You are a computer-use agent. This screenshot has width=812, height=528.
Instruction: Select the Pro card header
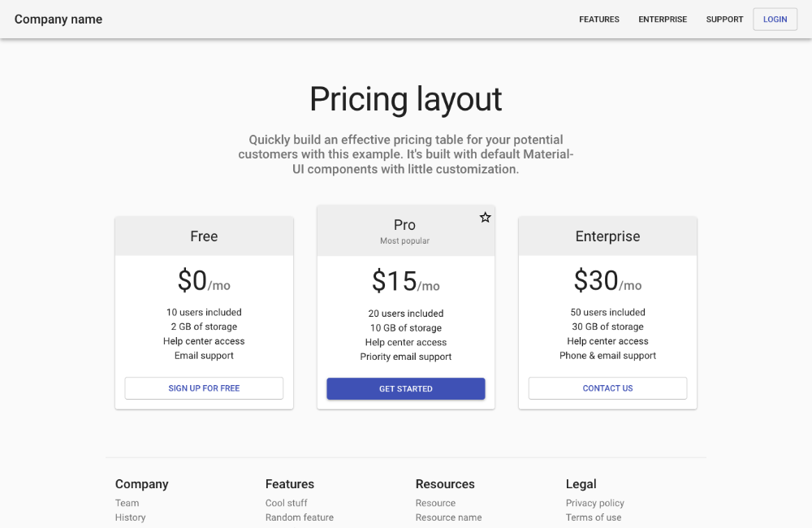tap(406, 231)
